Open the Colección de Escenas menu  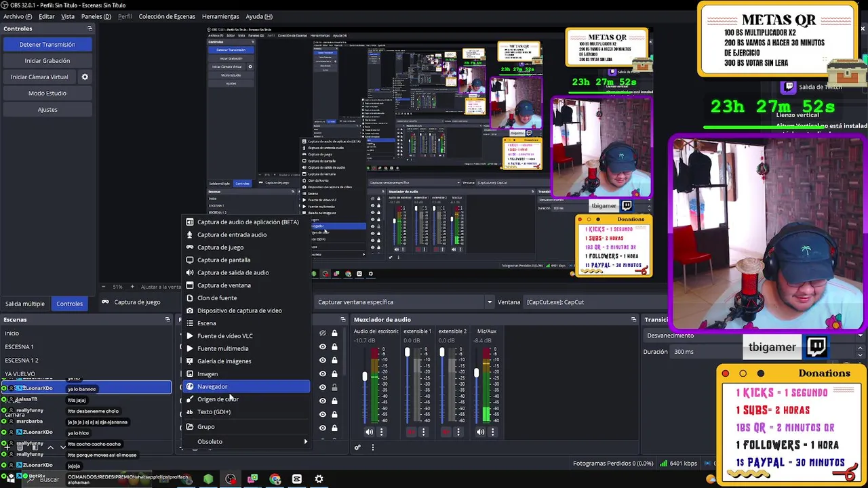(167, 16)
